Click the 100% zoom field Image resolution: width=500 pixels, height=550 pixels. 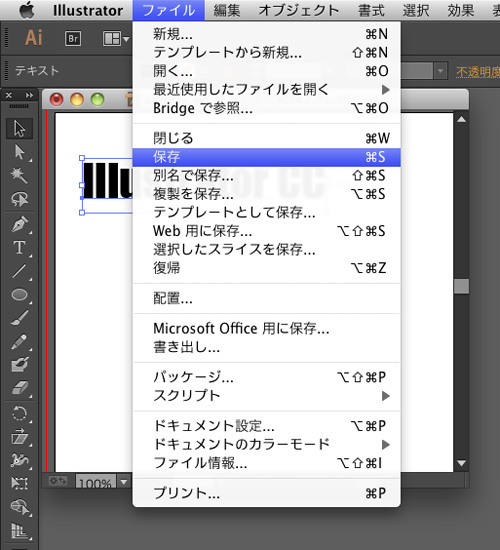96,482
